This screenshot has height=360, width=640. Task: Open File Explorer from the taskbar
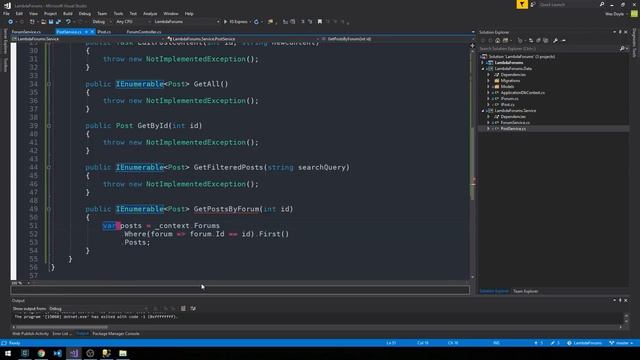point(123,353)
